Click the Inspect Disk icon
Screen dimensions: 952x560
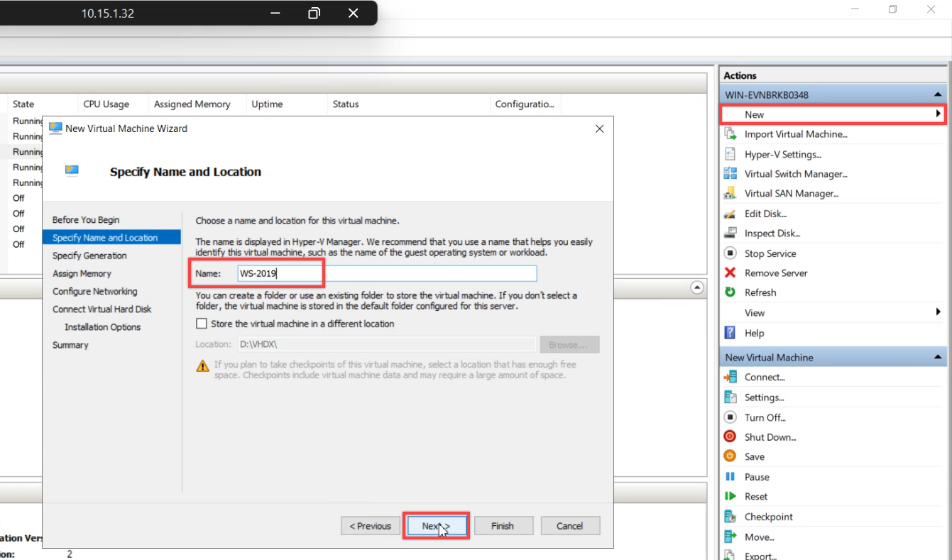(x=730, y=233)
